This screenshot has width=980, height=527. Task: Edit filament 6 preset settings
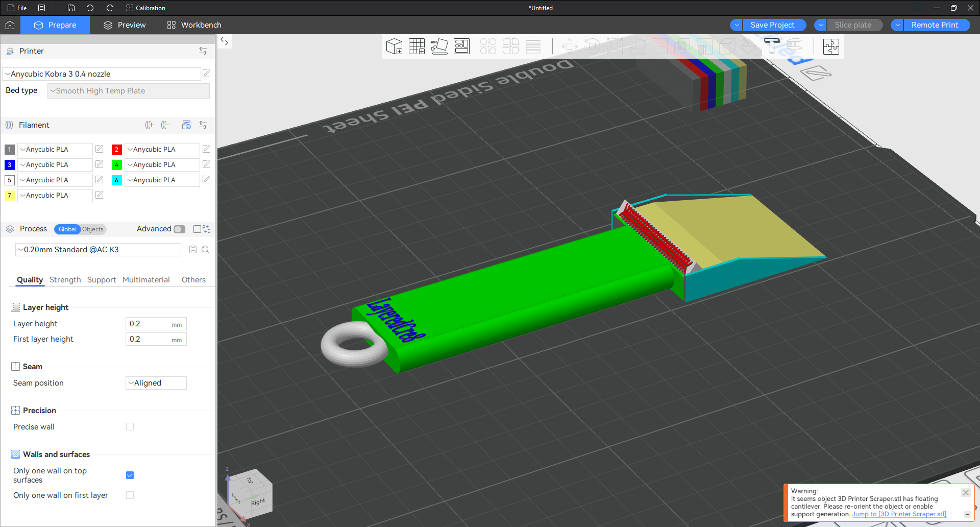point(206,180)
